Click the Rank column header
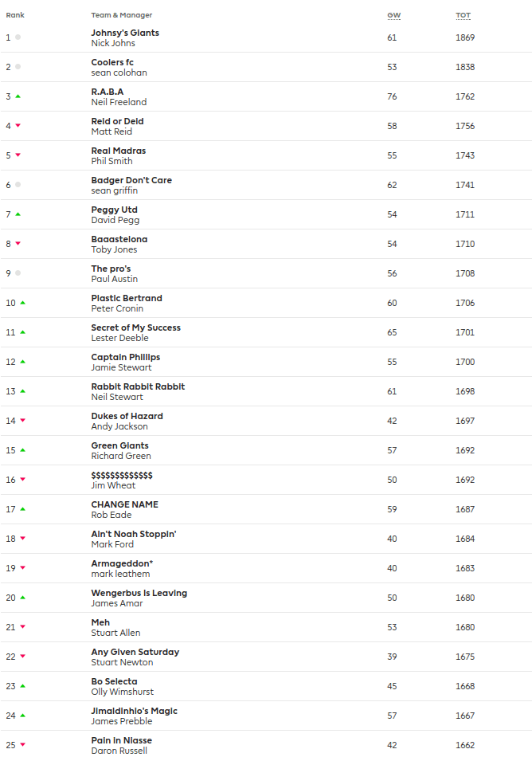Viewport: 532px width, 757px height. point(15,15)
